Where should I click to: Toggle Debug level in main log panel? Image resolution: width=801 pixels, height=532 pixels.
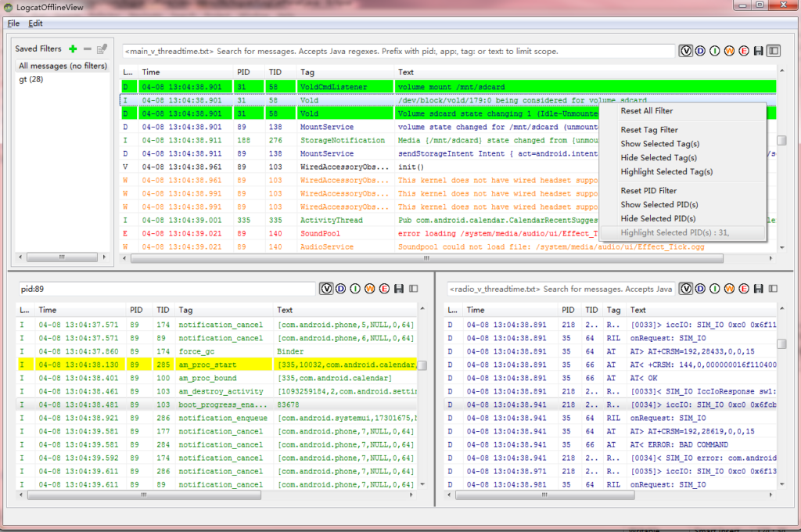(x=700, y=51)
